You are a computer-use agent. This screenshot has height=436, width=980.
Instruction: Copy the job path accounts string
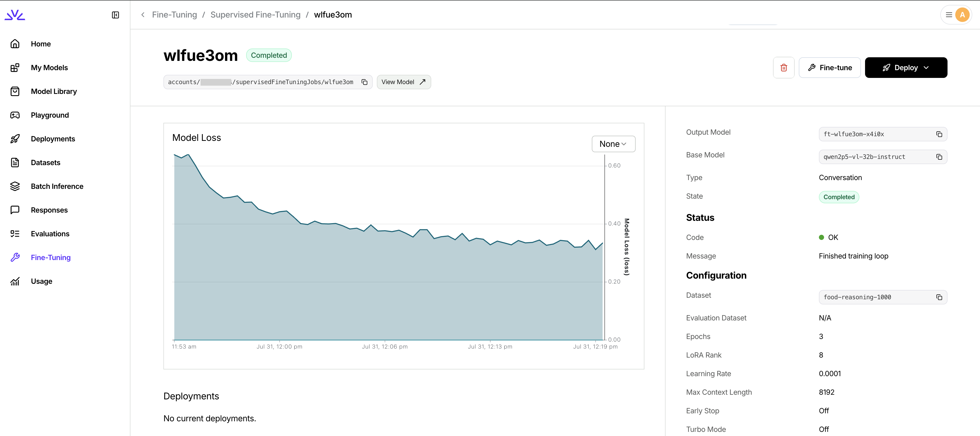(364, 82)
